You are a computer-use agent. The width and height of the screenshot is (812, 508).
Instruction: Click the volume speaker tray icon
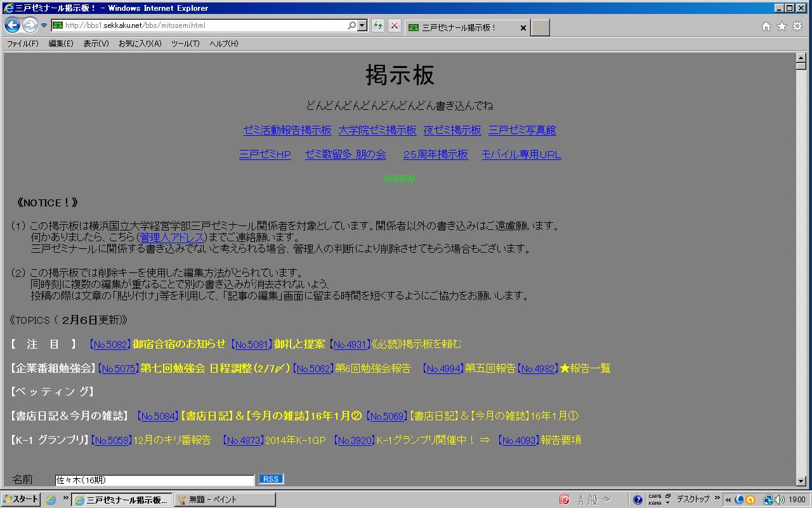pyautogui.click(x=780, y=500)
